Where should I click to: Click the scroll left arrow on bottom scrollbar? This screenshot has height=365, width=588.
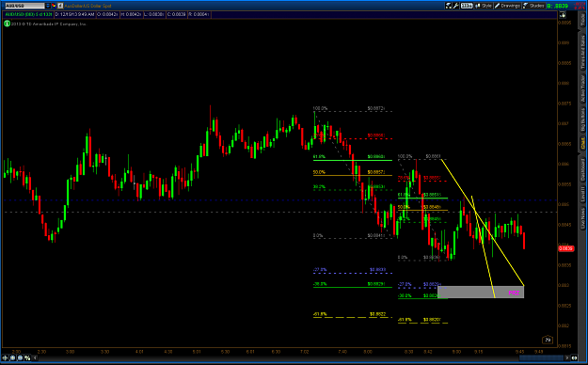[35, 357]
